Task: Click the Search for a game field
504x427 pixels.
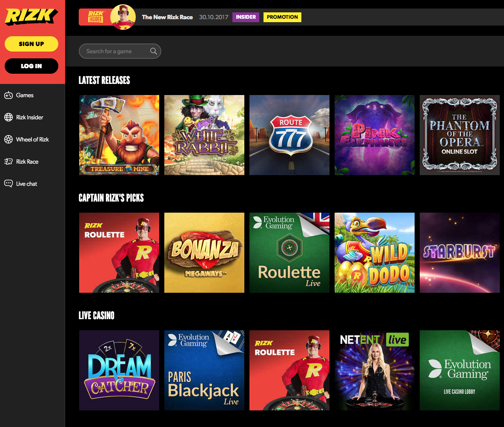Action: click(120, 51)
